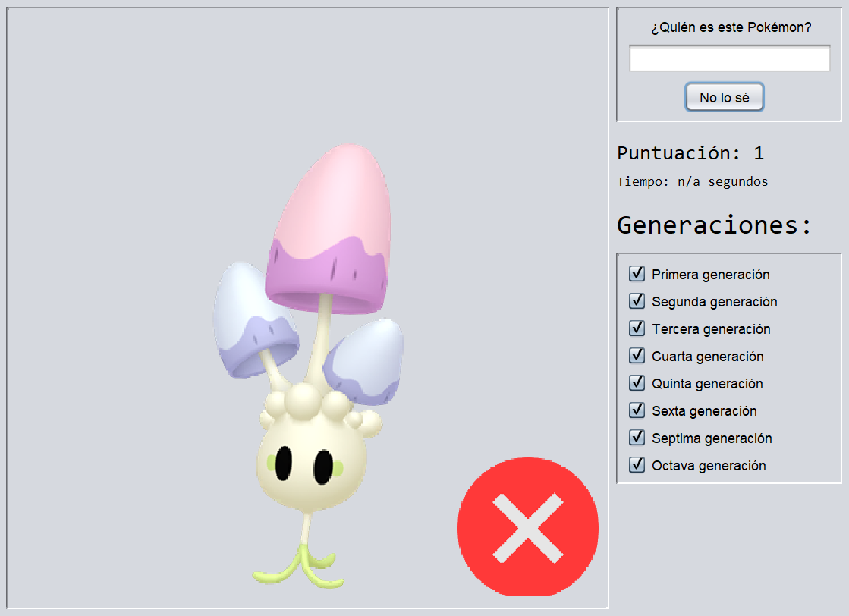Disable the Septima generación checkbox
849x616 pixels.
[637, 438]
